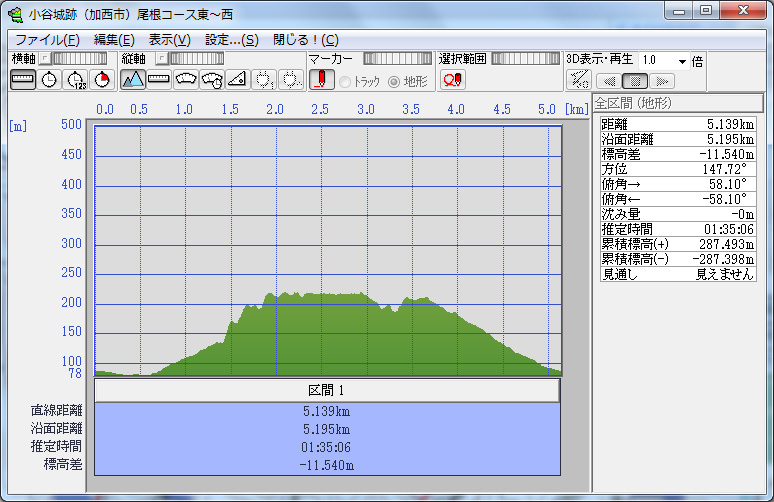Screen dimensions: 774x502
Task: Click the fast-forward playback button
Action: pos(662,81)
